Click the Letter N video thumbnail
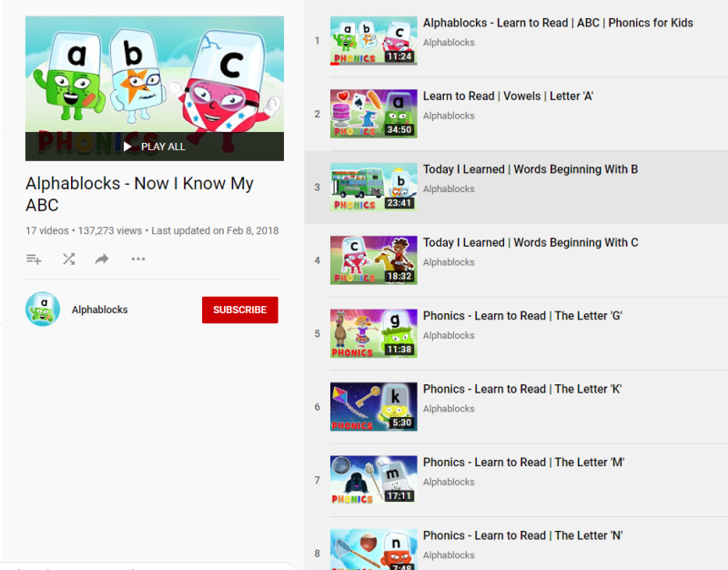The image size is (728, 570). point(374,550)
